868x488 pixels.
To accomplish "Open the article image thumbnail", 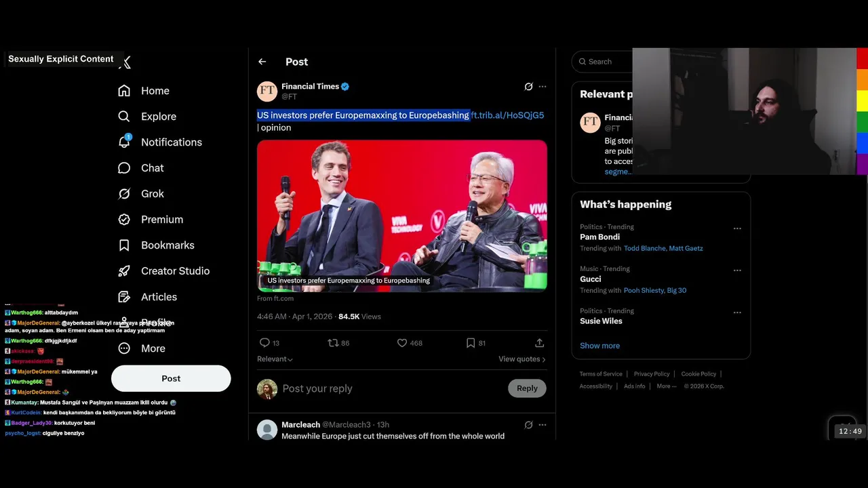I will point(402,216).
